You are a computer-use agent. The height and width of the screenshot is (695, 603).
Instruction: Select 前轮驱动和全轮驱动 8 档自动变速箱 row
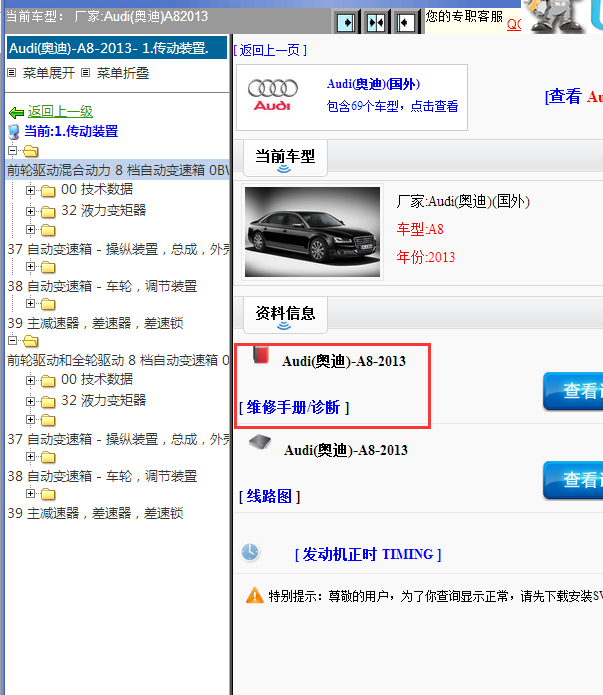(x=118, y=360)
